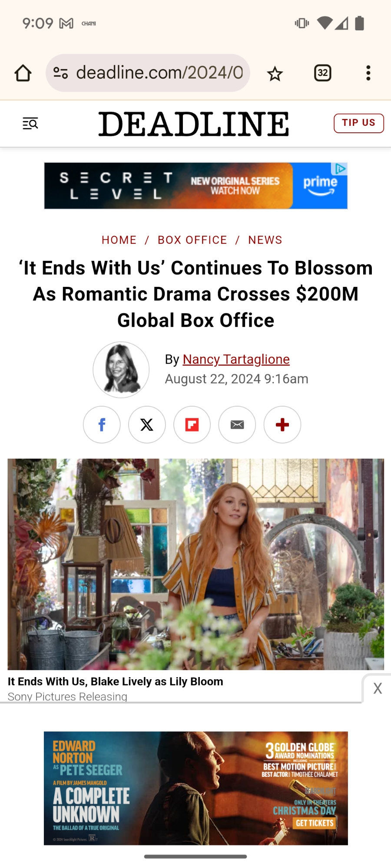Share article on Flipboard

192,424
